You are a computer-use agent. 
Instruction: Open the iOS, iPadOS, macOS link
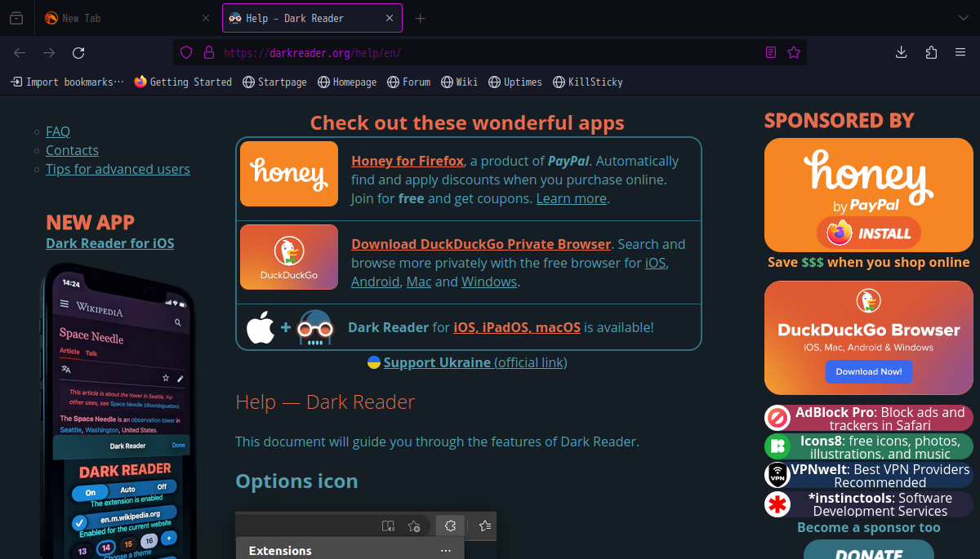517,327
